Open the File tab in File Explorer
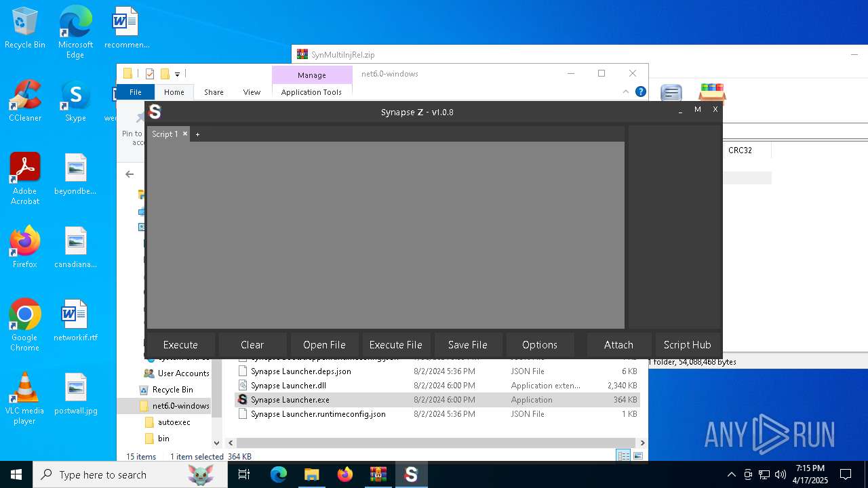 pyautogui.click(x=136, y=92)
